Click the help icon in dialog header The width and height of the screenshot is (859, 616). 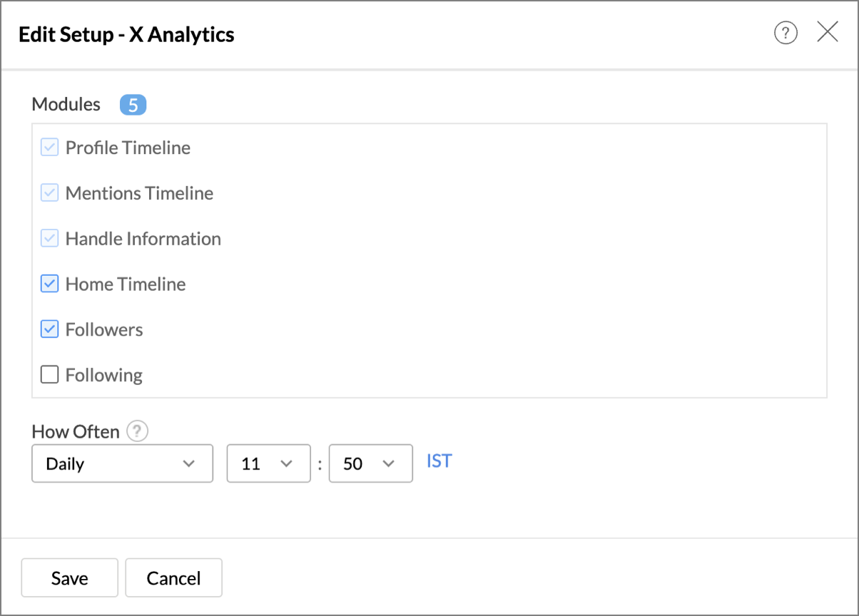click(786, 33)
